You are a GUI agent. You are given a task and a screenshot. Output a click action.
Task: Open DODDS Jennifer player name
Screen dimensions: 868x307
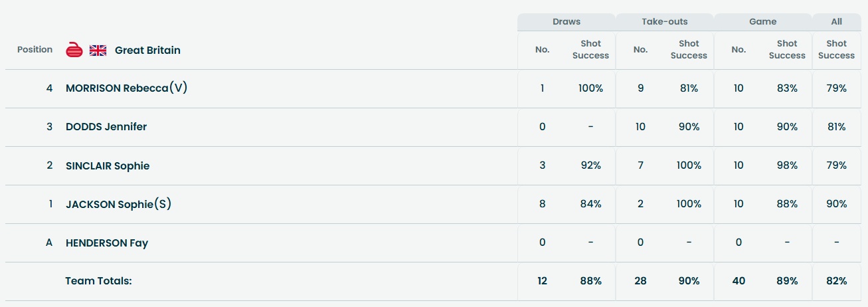pos(106,127)
